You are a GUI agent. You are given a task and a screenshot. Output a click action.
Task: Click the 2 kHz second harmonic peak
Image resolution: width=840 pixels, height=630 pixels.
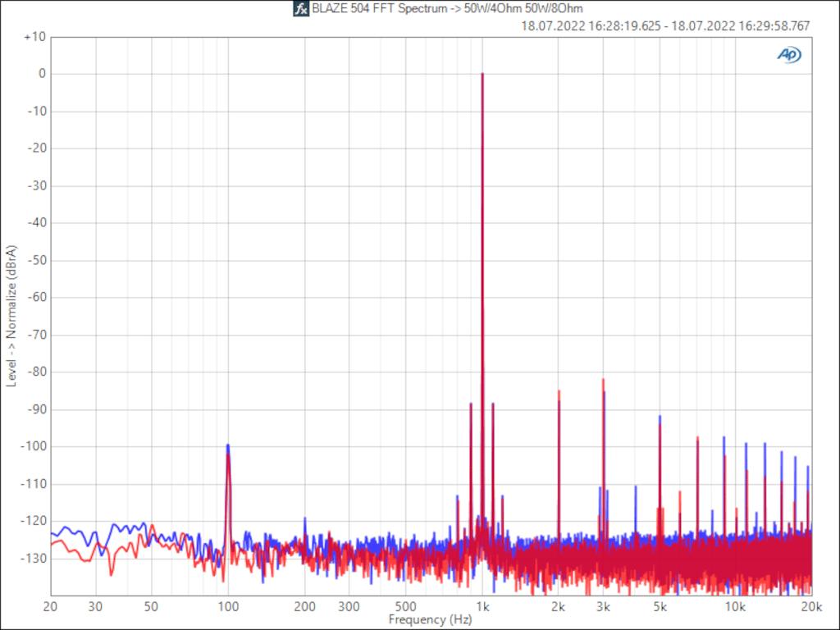(559, 393)
